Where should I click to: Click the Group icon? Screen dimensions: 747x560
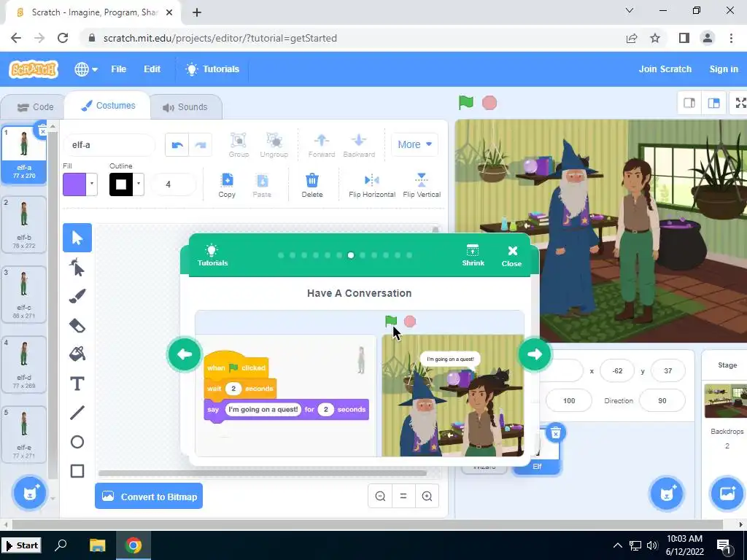coord(239,145)
